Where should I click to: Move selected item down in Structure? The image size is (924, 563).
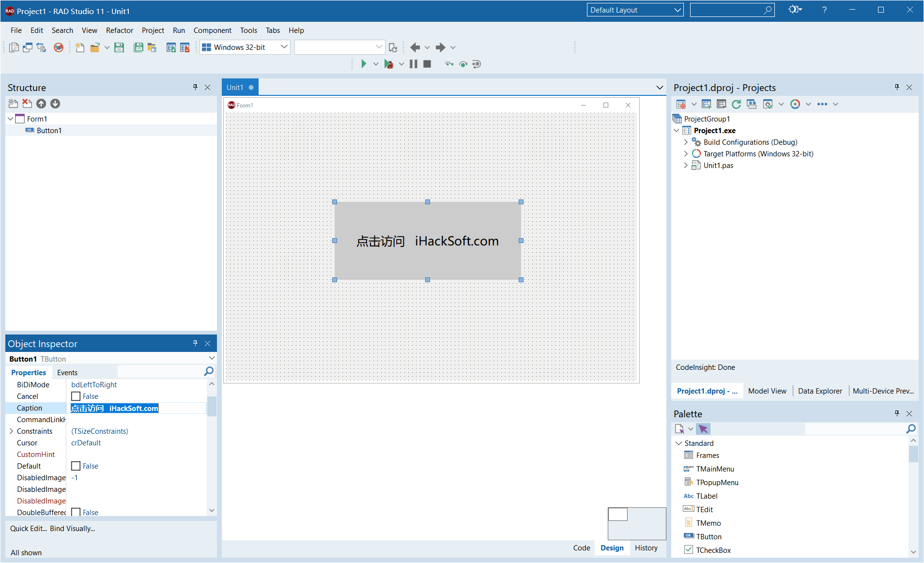tap(55, 104)
